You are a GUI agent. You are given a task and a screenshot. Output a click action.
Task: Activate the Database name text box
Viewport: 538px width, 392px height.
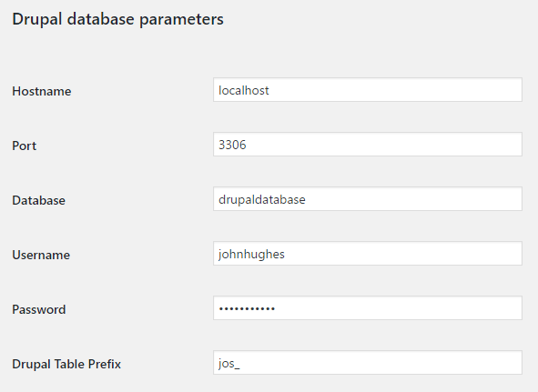click(368, 199)
